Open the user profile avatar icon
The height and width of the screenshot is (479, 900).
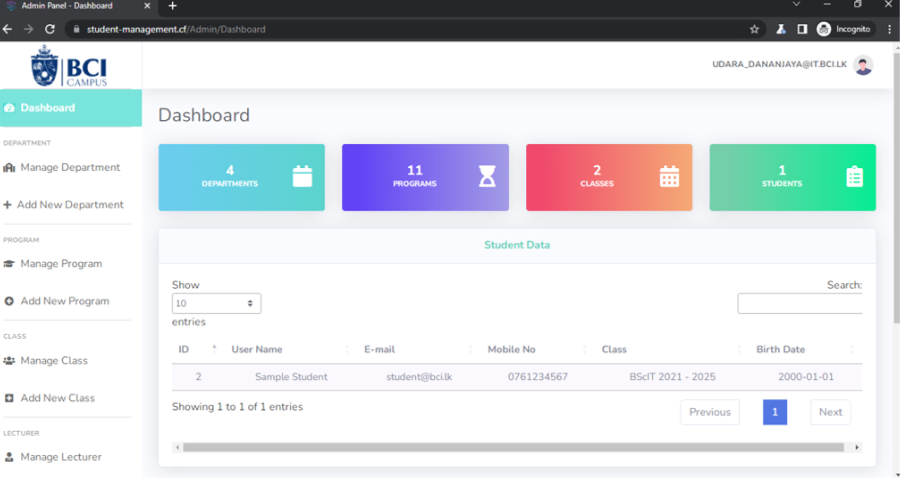(x=863, y=65)
